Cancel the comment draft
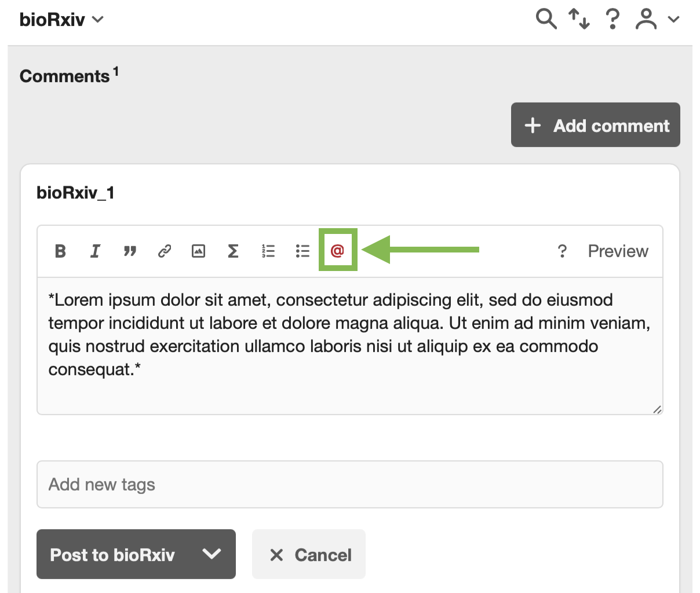The width and height of the screenshot is (700, 593). [x=309, y=554]
